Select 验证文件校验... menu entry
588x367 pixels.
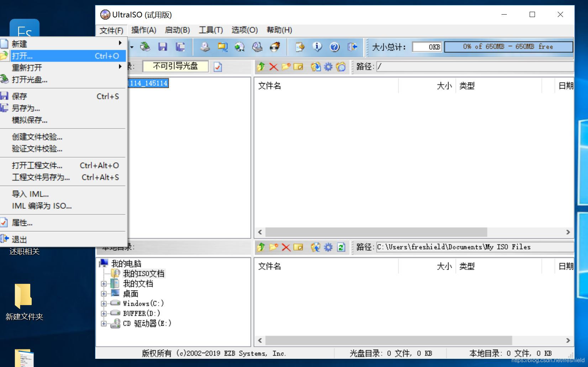pyautogui.click(x=63, y=149)
